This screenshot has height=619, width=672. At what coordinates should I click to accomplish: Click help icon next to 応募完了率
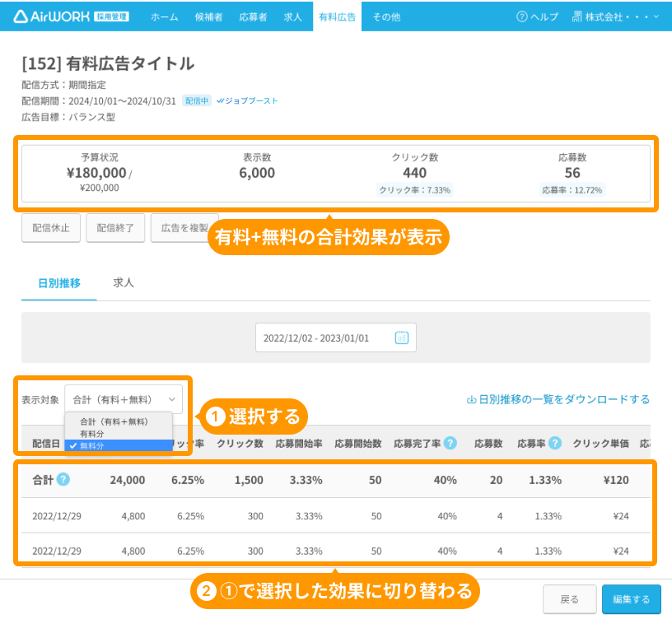tap(450, 443)
